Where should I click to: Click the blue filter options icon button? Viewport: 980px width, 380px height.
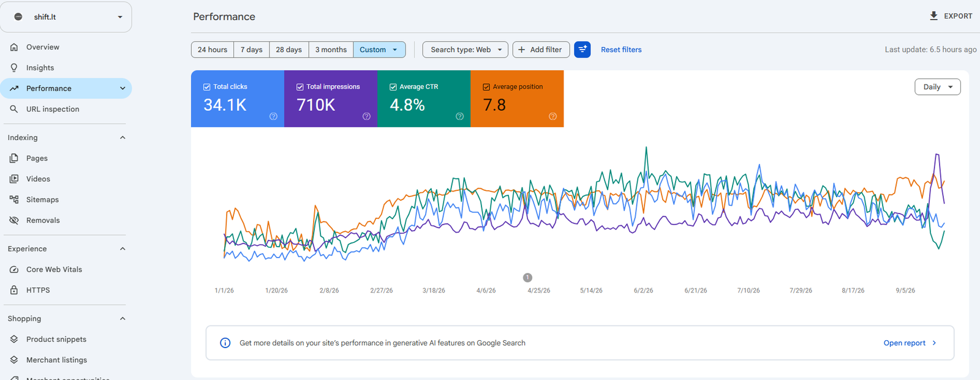582,50
